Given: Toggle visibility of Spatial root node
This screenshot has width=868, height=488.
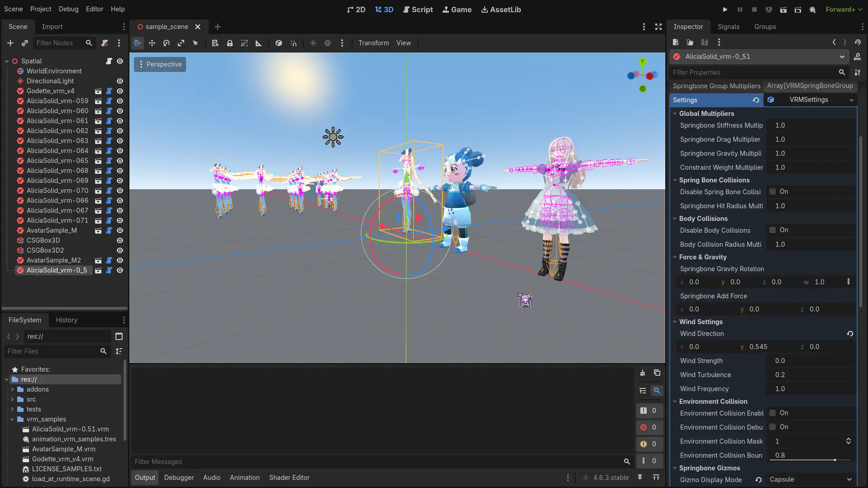Looking at the screenshot, I should (x=120, y=61).
